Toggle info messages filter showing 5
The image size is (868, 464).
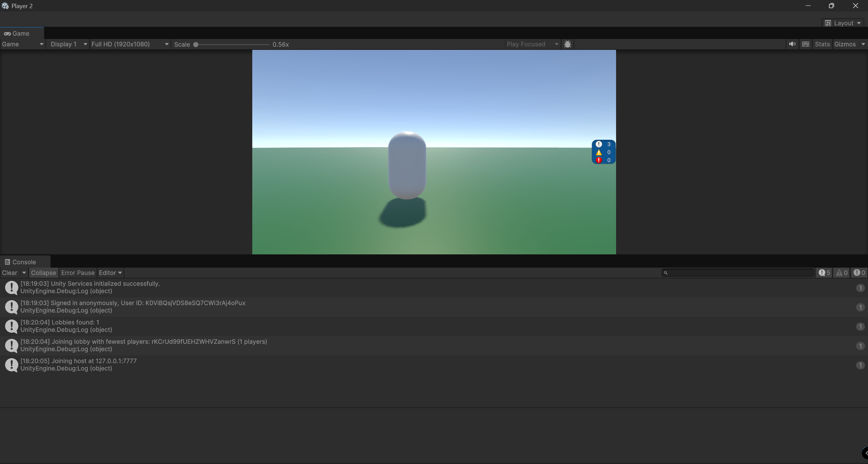(x=824, y=273)
